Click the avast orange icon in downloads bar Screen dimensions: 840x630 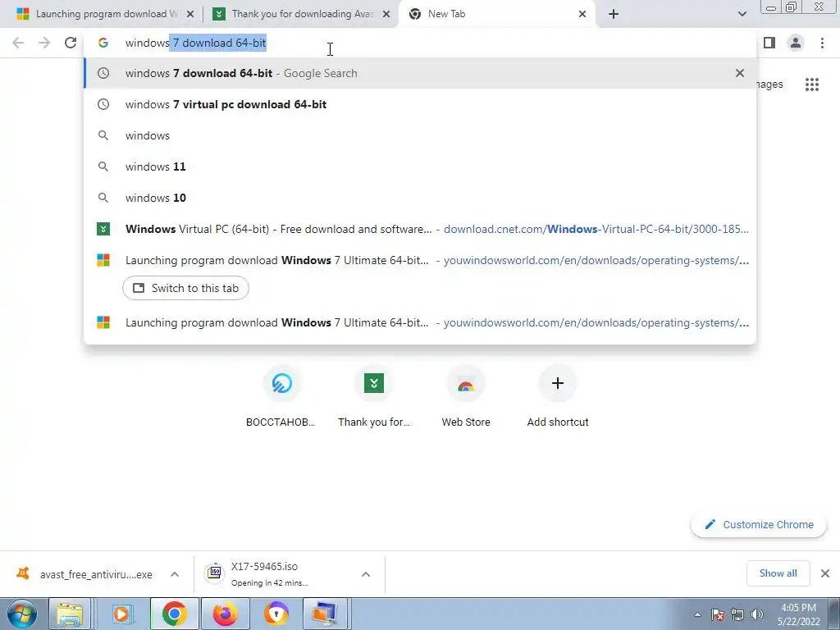(22, 573)
